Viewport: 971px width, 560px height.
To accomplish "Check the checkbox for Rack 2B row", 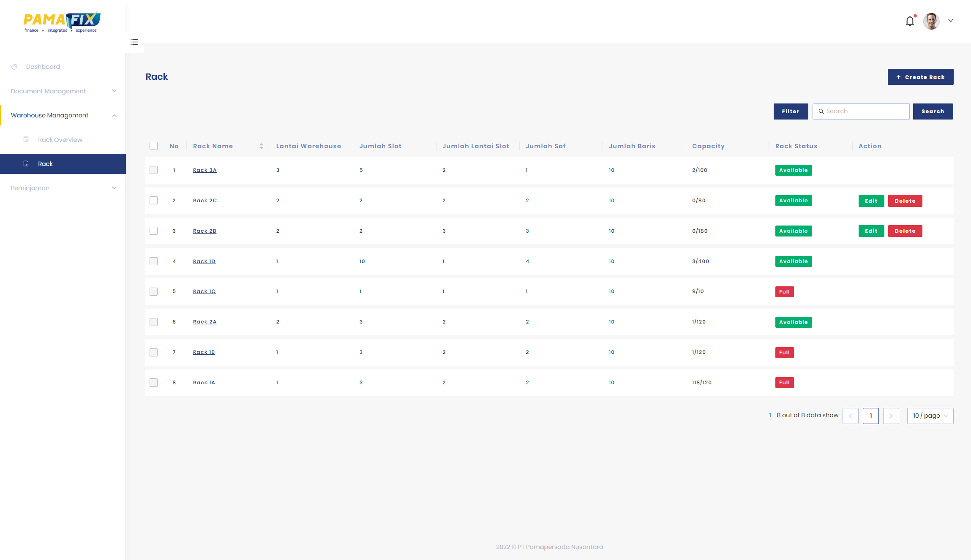I will 153,231.
